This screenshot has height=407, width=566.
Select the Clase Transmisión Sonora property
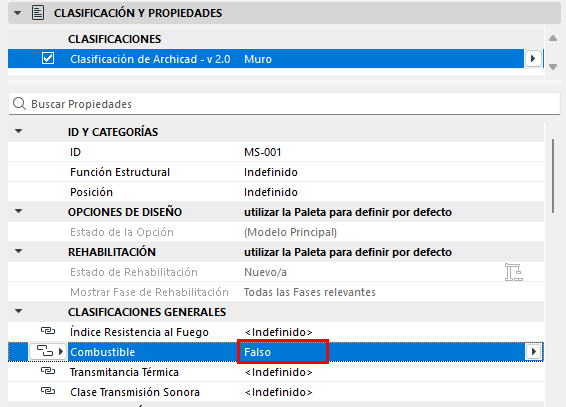pos(276,392)
